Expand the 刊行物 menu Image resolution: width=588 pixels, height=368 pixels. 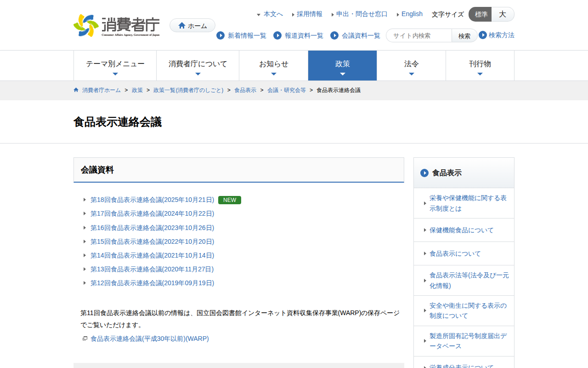pos(480,66)
